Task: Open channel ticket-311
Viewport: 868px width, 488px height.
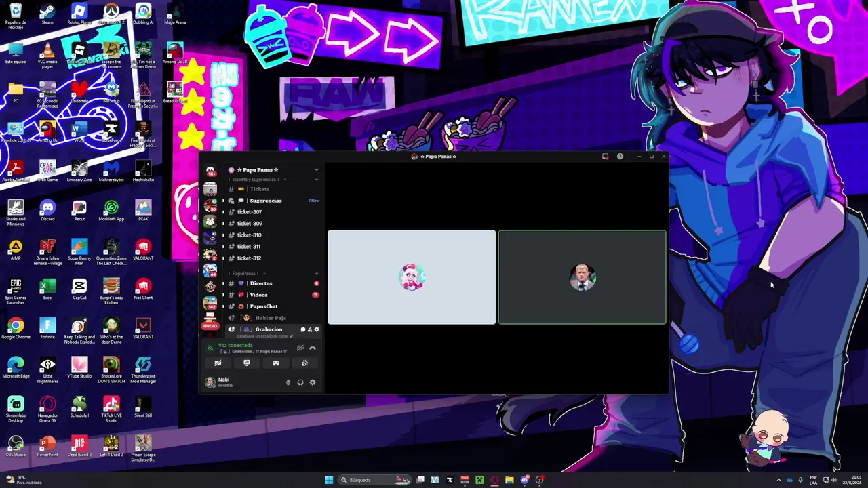Action: 273,247
